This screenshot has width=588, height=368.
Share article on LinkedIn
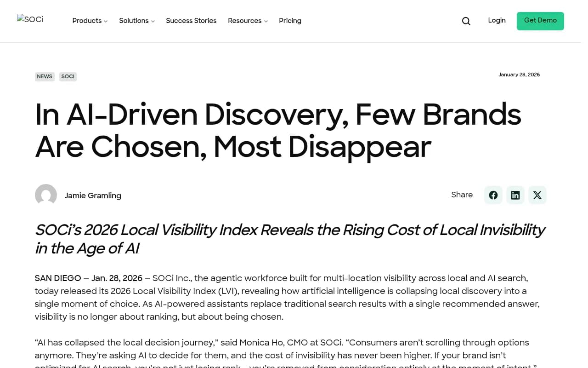click(x=515, y=195)
